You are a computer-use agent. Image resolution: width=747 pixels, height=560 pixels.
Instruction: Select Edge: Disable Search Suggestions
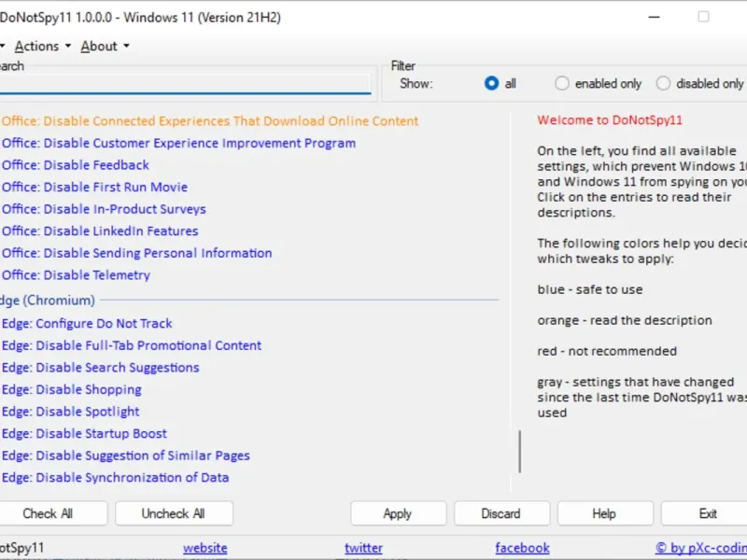101,367
